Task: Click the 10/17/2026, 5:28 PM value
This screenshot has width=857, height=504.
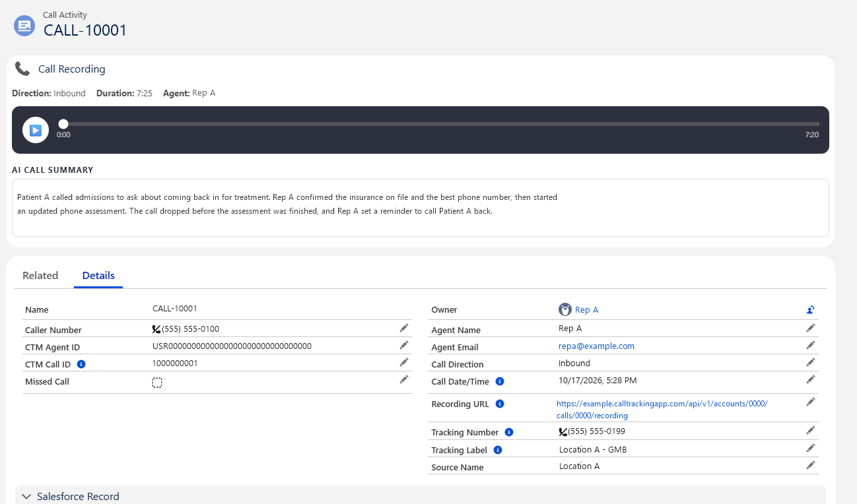Action: pyautogui.click(x=598, y=380)
